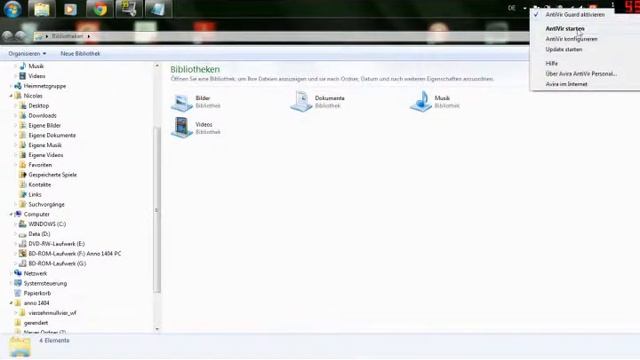The width and height of the screenshot is (640, 360).
Task: Collapse the Nicolas tree node
Action: tap(11, 96)
